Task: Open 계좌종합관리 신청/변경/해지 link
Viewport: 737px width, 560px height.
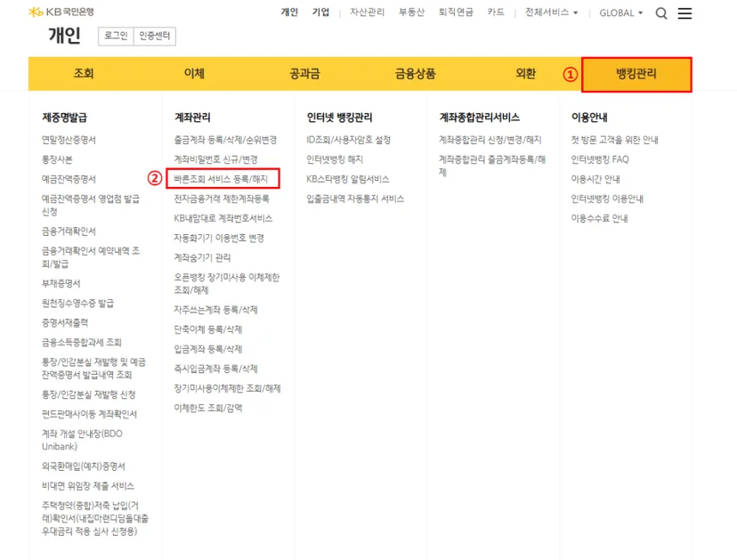Action: (490, 140)
